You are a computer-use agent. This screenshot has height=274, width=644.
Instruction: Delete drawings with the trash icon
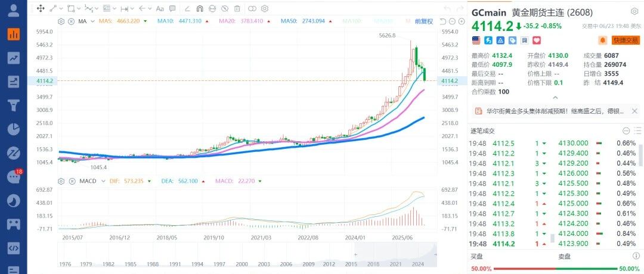(237, 8)
